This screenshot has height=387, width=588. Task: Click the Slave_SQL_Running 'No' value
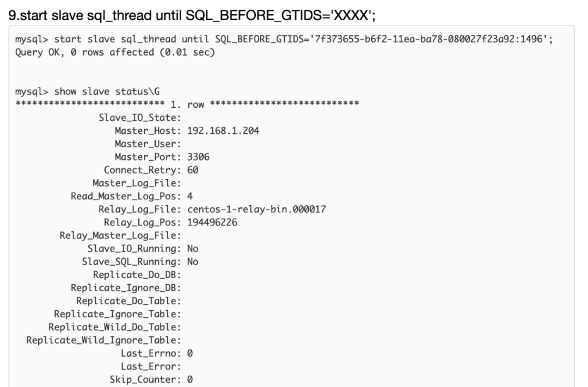pyautogui.click(x=193, y=262)
